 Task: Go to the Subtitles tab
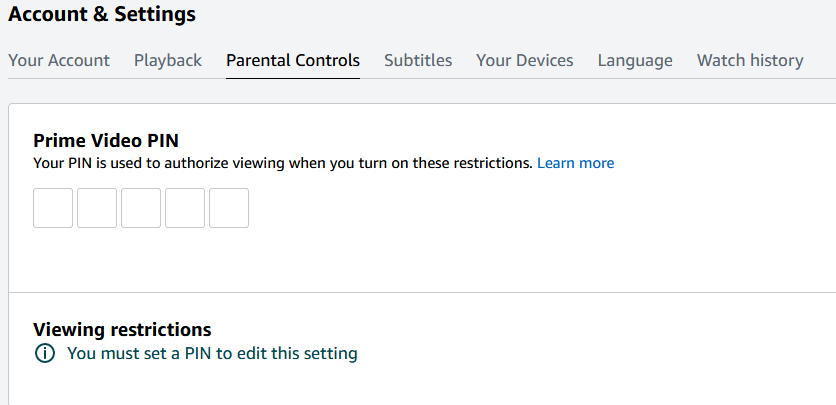[x=418, y=60]
